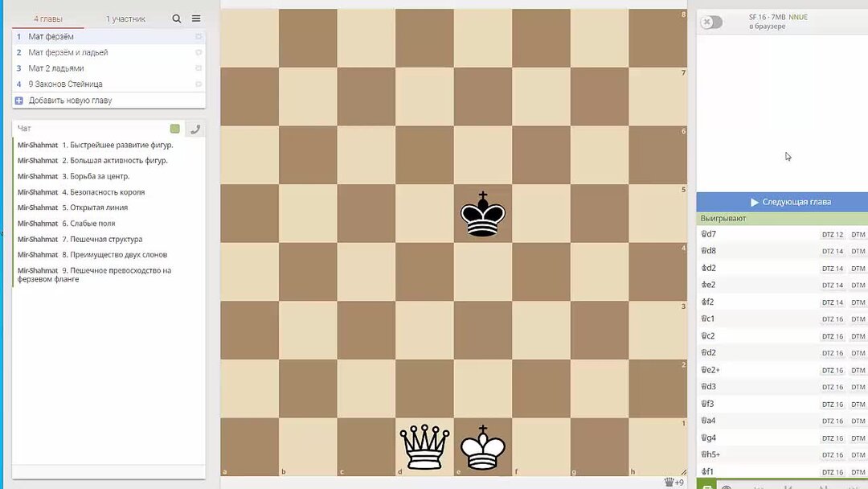Play tablebase move Qg4
Screen dimensions: 868x489
click(782, 438)
